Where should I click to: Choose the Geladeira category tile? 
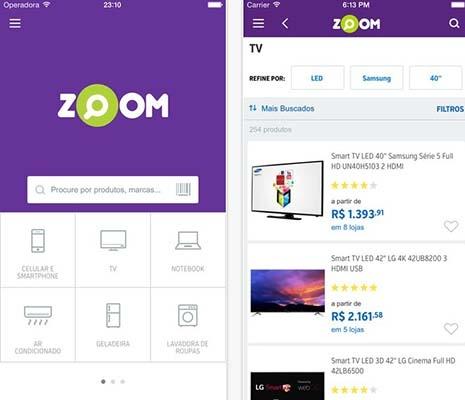[113, 325]
